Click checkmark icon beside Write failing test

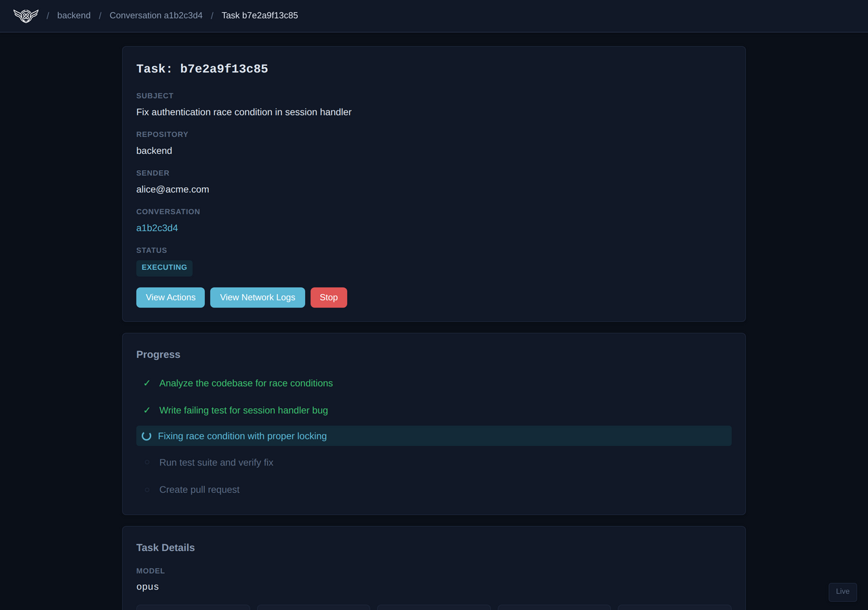[x=146, y=410]
